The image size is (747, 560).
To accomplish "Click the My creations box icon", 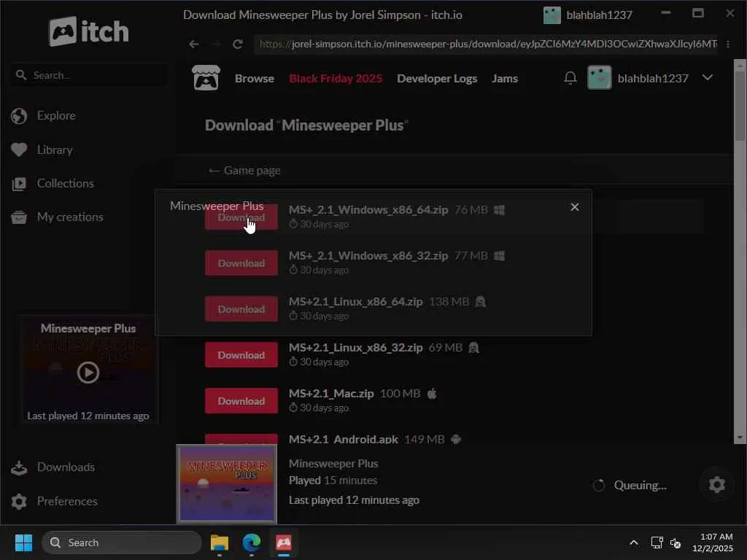I will point(19,217).
